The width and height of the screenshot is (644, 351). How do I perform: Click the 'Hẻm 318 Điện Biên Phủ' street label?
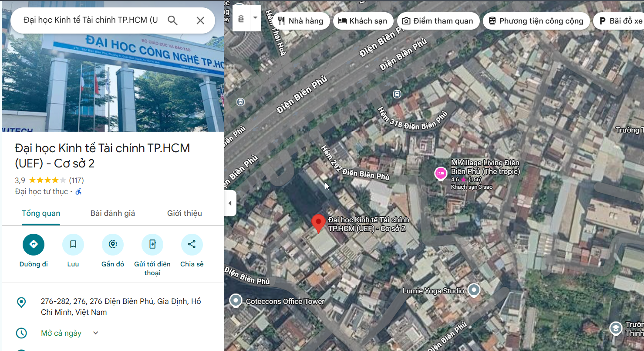tap(412, 118)
